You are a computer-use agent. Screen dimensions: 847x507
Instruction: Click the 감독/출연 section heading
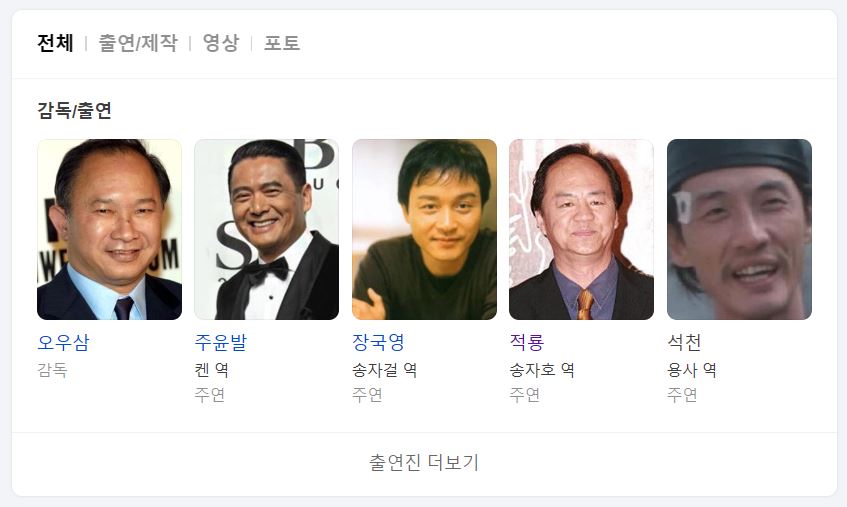(x=75, y=110)
